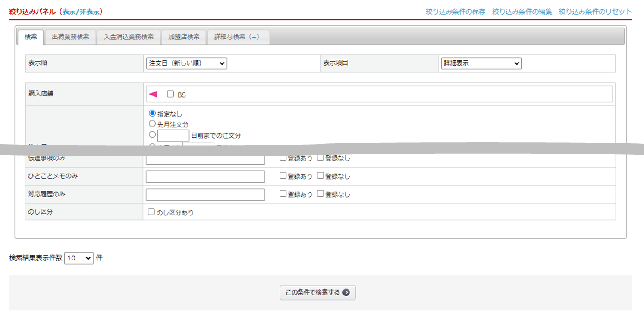Open the 詳細な検索（+） tab
Screen dimensions: 644x323
coord(238,37)
